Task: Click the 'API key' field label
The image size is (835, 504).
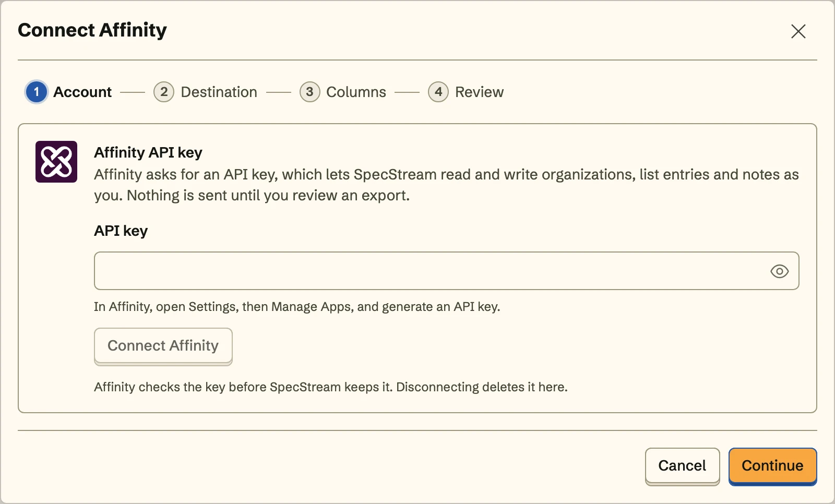Action: coord(121,231)
